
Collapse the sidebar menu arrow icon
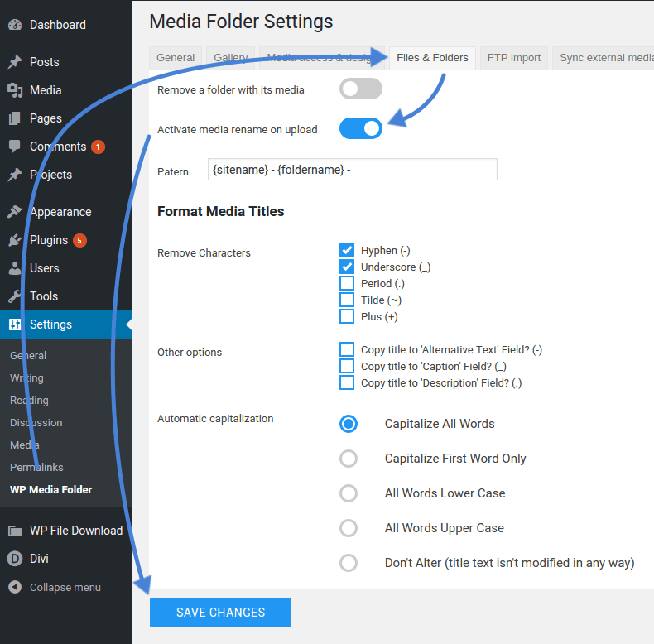(15, 587)
